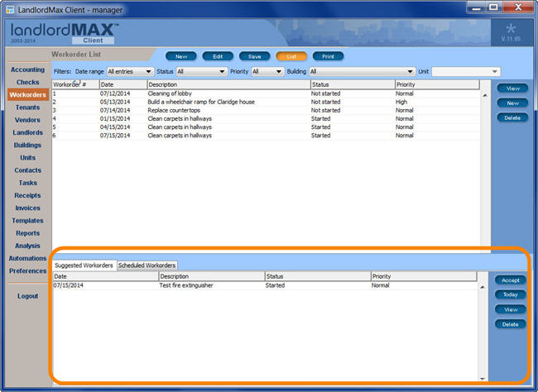
Task: Select 'Test fire extinguisher' suggested workorder
Action: coord(265,285)
